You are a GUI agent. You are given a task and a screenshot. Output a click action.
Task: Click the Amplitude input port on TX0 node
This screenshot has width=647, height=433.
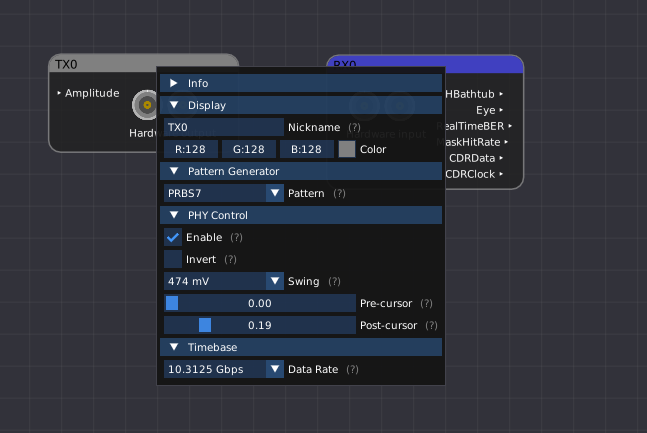point(59,93)
